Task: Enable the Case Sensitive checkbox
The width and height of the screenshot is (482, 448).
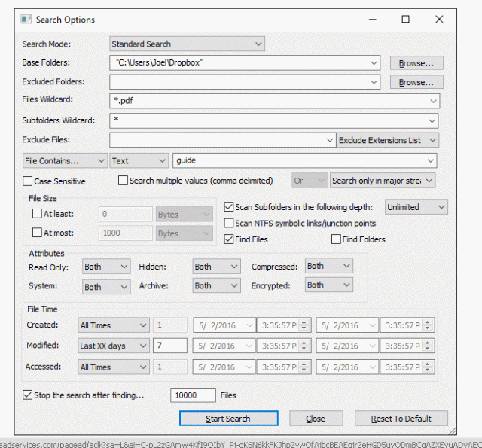Action: pos(28,181)
